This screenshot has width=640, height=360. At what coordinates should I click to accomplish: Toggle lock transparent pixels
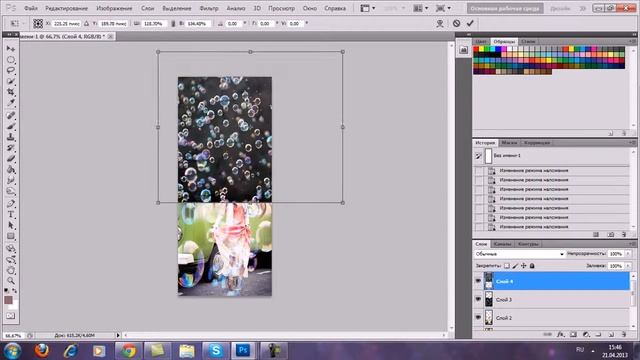pos(507,266)
